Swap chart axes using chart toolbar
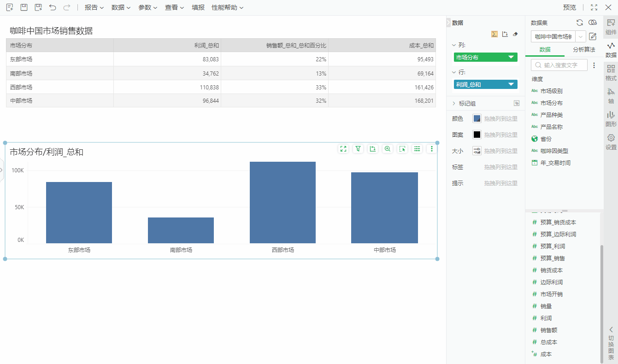618x364 pixels. 373,148
